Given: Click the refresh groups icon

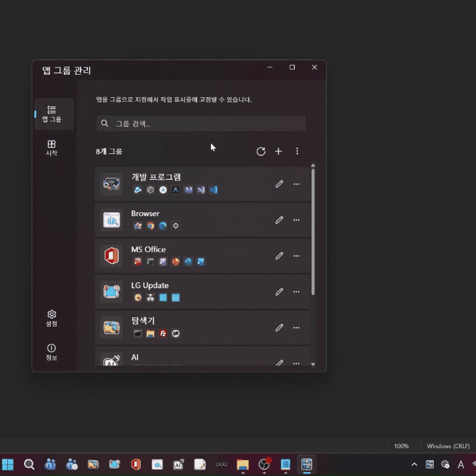Looking at the screenshot, I should 261,151.
